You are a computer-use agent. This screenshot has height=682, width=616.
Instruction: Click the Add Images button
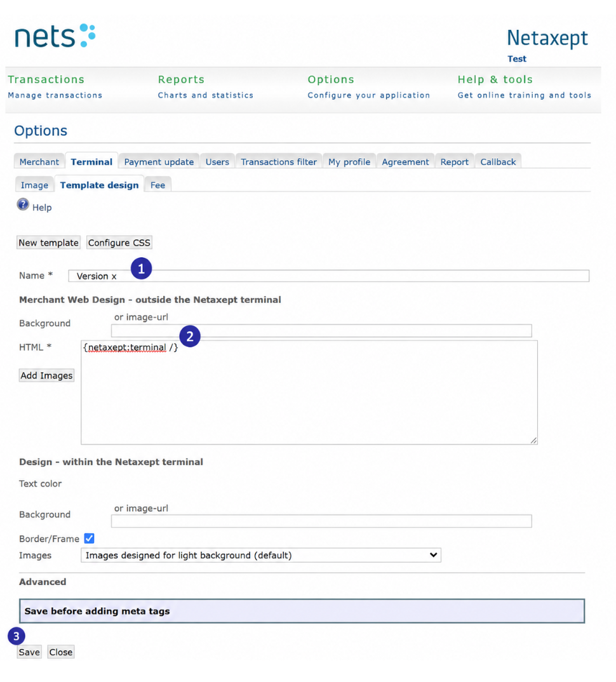tap(46, 375)
